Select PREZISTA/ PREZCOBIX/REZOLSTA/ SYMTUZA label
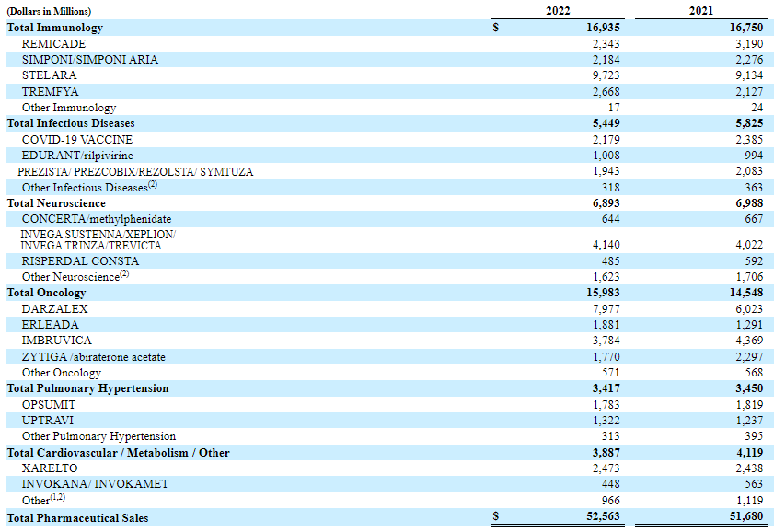The width and height of the screenshot is (774, 532). tap(135, 172)
